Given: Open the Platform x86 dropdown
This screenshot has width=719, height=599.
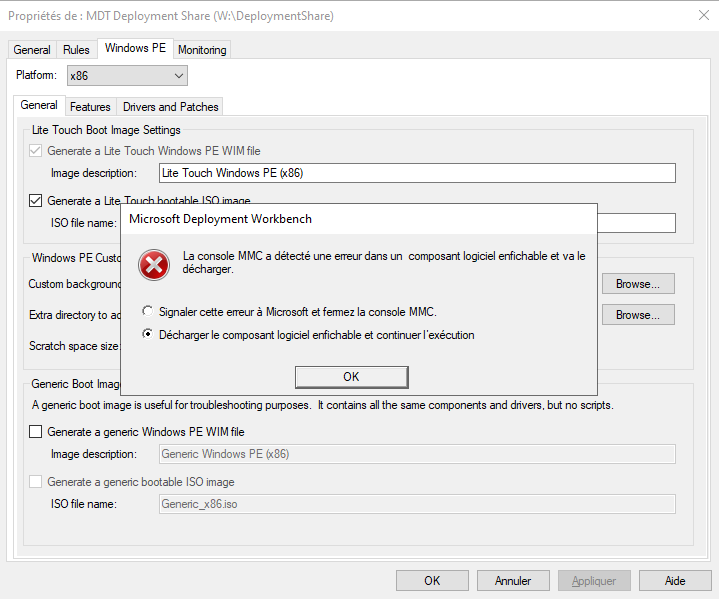Looking at the screenshot, I should [x=127, y=76].
